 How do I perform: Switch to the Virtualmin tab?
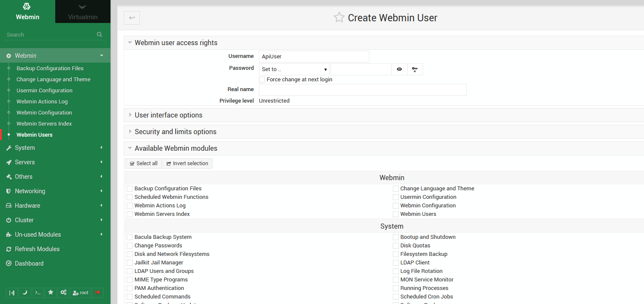pos(83,11)
